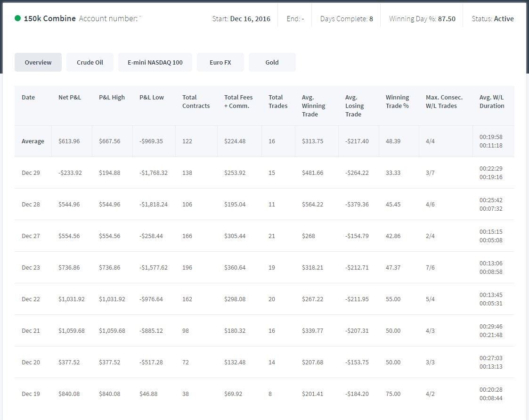
Task: Select the Dec 19 row date
Action: coord(31,394)
